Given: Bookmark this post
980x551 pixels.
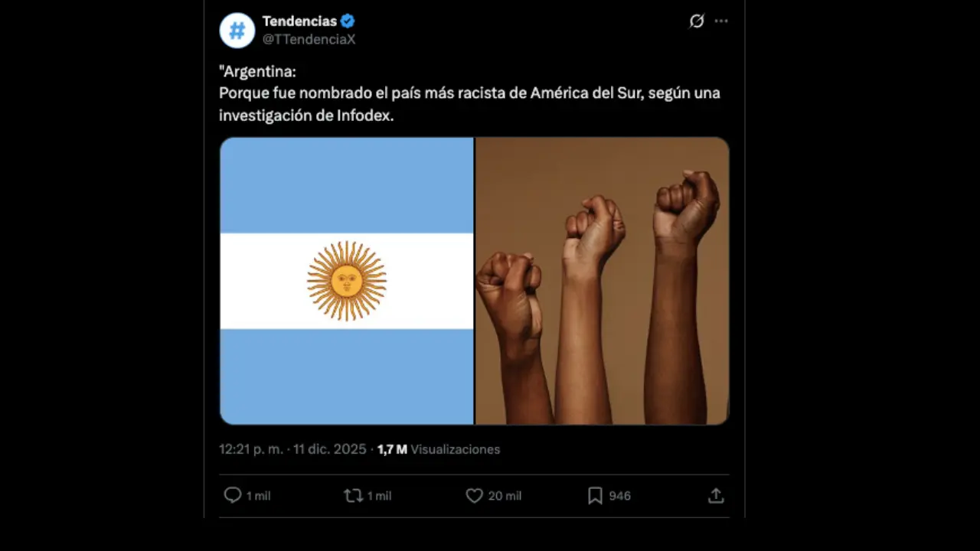Looking at the screenshot, I should coord(595,496).
